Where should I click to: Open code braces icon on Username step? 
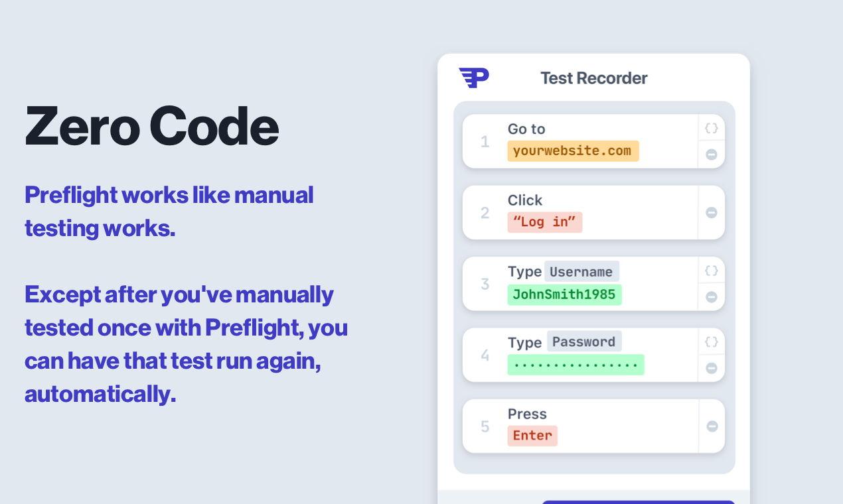711,271
